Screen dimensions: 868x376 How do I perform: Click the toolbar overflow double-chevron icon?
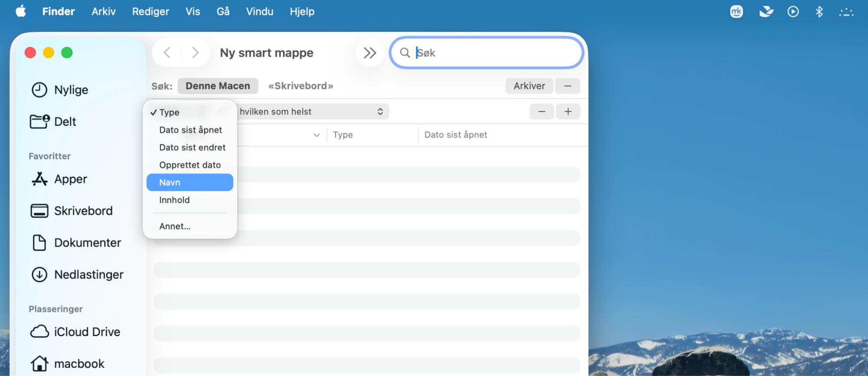click(370, 53)
